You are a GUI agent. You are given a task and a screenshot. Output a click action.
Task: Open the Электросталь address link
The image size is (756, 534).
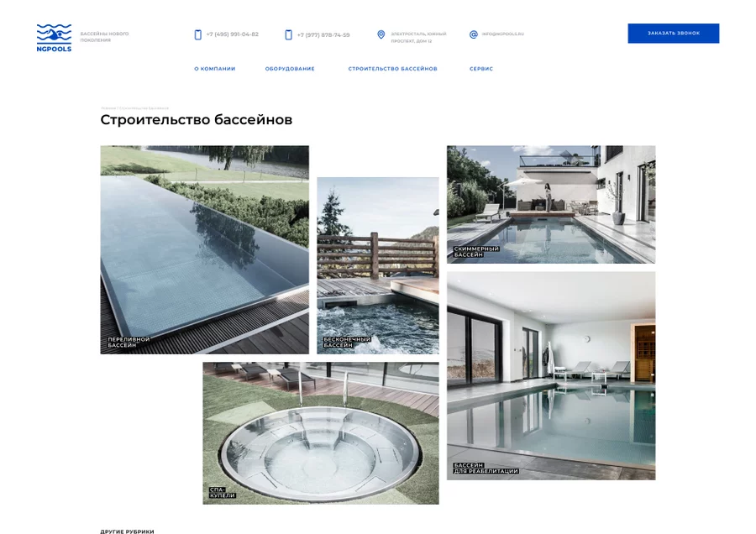click(x=418, y=37)
